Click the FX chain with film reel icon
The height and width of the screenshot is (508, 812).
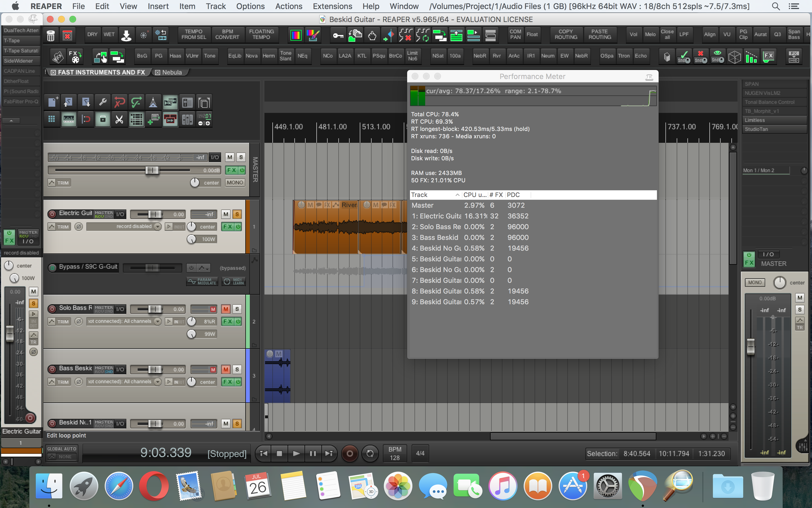click(75, 56)
